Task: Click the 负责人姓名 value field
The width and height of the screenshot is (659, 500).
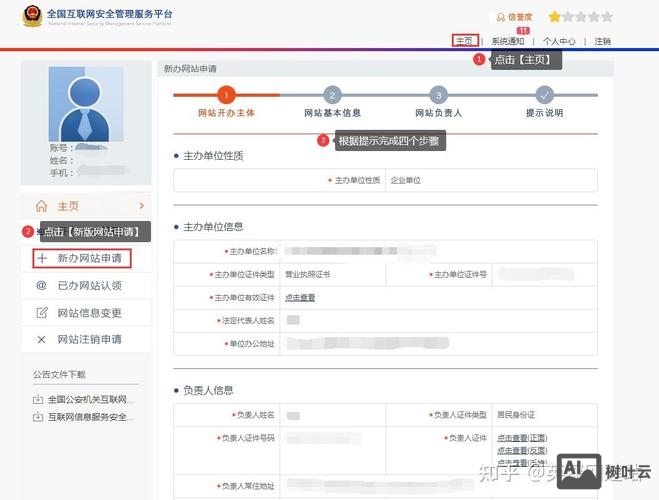Action: (332, 415)
